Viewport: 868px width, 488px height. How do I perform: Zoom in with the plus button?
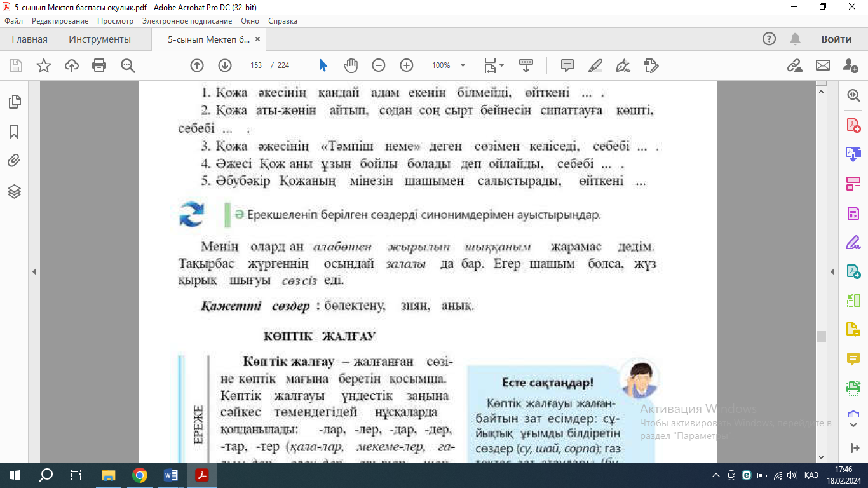[x=407, y=65]
